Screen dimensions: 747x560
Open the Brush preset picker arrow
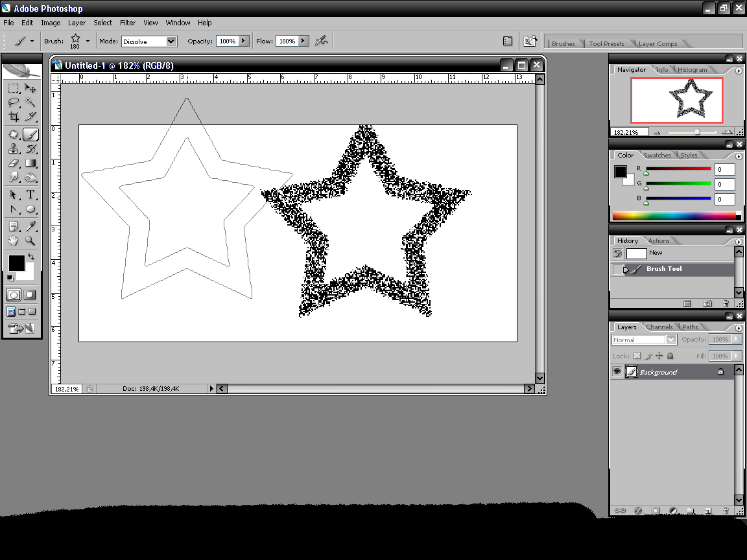(88, 41)
